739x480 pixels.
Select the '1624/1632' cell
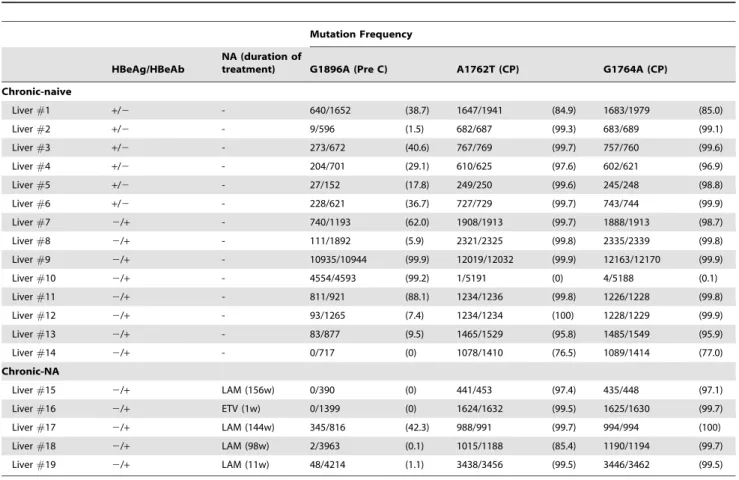[x=479, y=408]
